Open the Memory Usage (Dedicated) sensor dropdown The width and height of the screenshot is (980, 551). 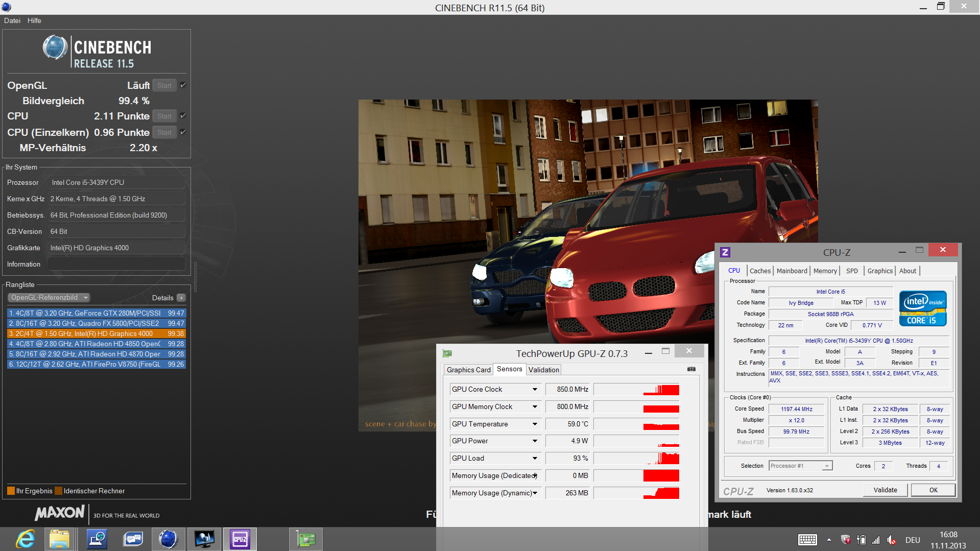(535, 476)
